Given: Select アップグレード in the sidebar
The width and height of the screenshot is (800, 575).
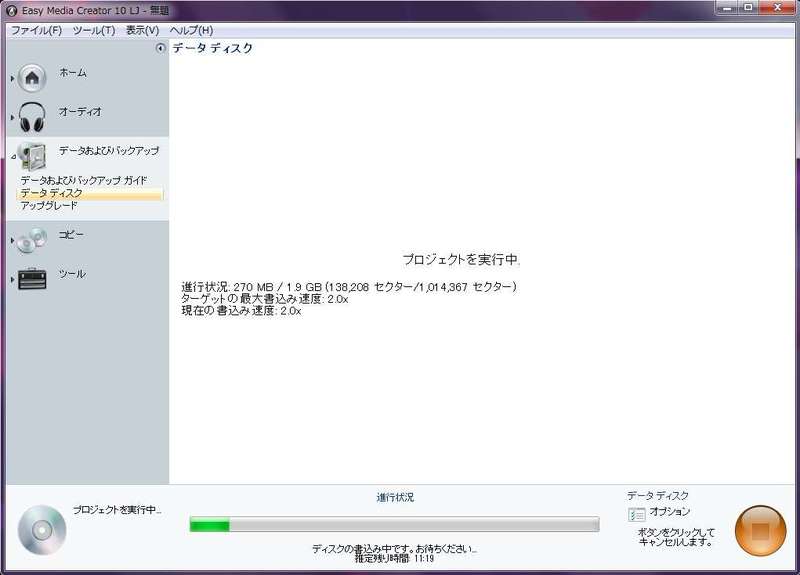Looking at the screenshot, I should pyautogui.click(x=49, y=206).
